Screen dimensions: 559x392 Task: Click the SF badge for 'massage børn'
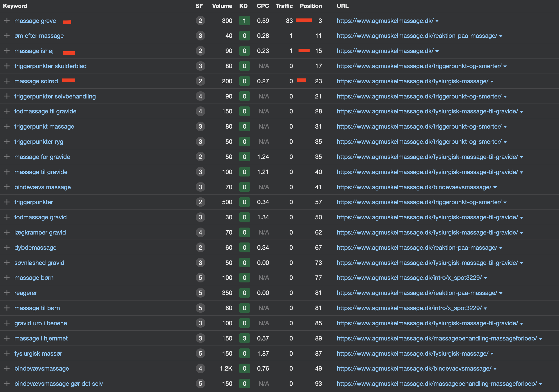click(x=200, y=278)
